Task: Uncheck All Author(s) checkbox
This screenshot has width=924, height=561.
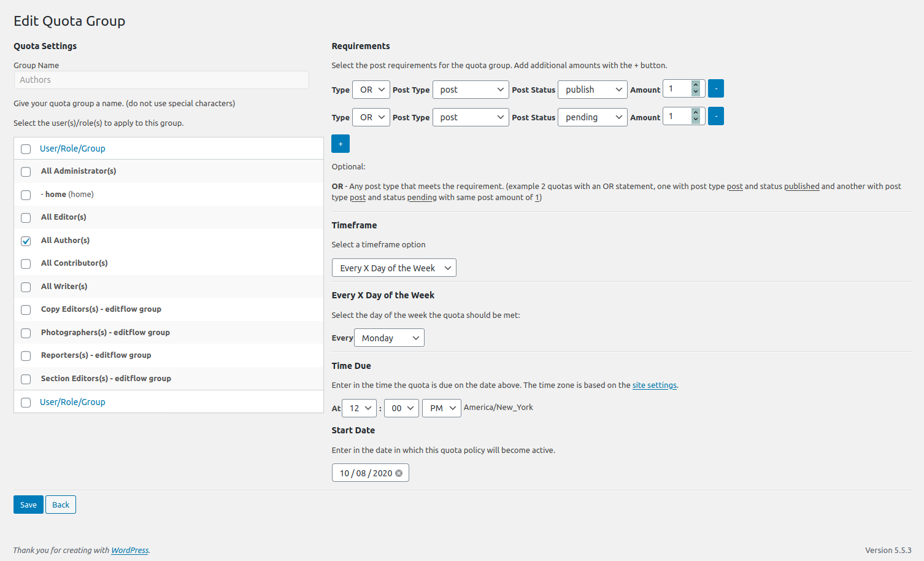Action: 26,241
